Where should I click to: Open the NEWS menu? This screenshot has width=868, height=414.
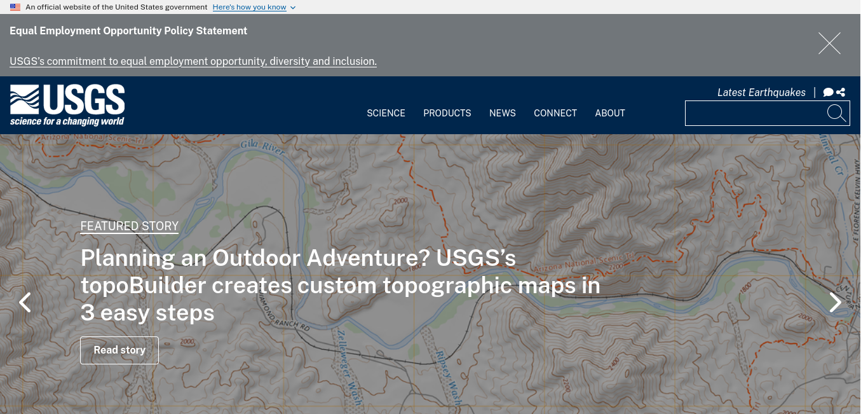click(503, 113)
